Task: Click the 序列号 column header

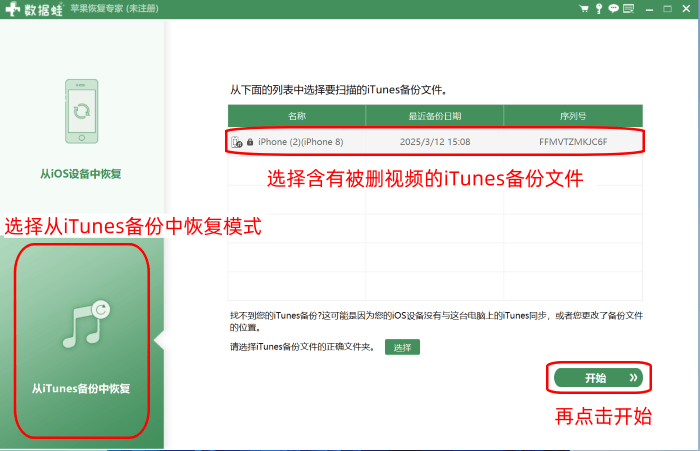Action: (x=573, y=116)
